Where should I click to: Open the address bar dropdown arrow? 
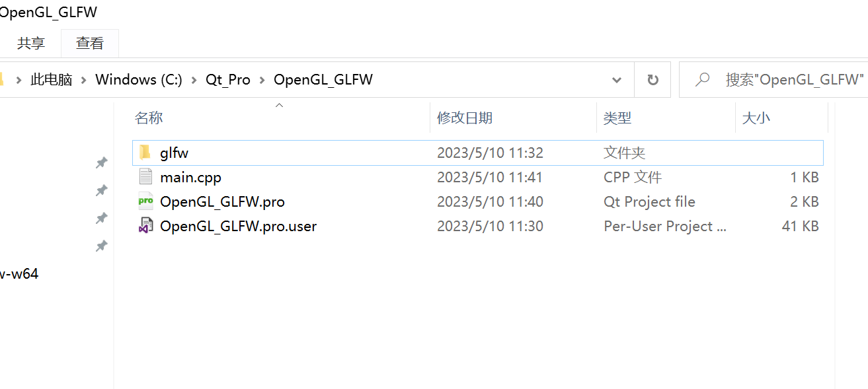616,79
